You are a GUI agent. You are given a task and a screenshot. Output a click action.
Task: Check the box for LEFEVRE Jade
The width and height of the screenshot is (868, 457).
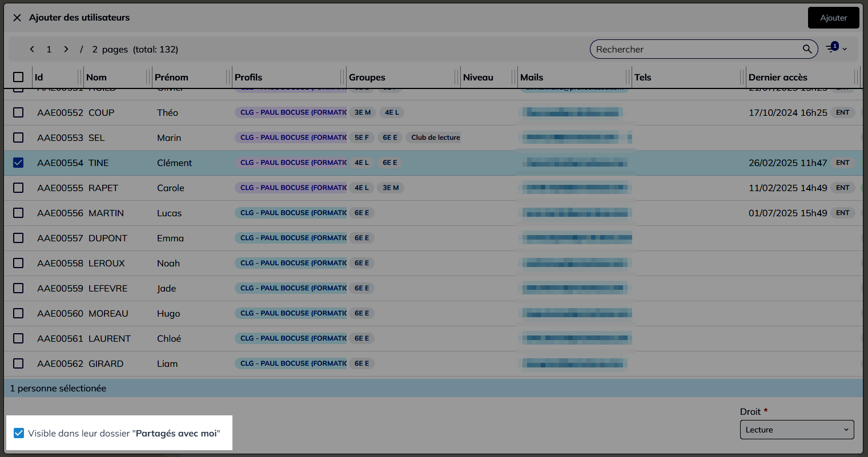coord(18,288)
